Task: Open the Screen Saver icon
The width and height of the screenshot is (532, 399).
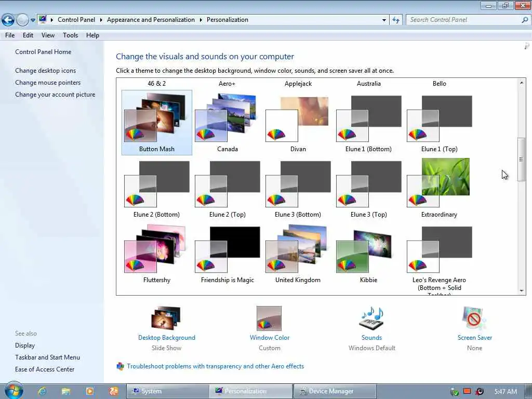Action: pos(474,318)
